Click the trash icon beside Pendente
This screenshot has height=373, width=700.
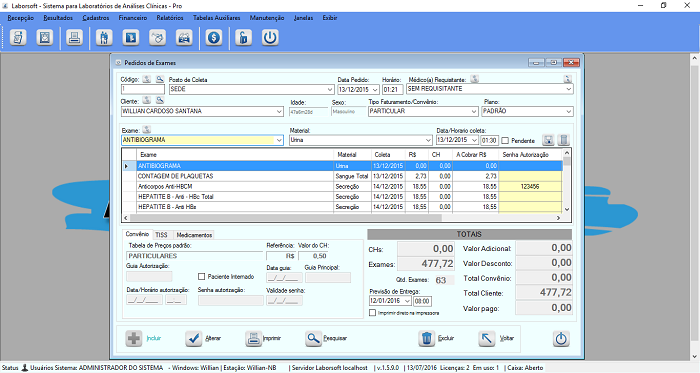(x=564, y=140)
